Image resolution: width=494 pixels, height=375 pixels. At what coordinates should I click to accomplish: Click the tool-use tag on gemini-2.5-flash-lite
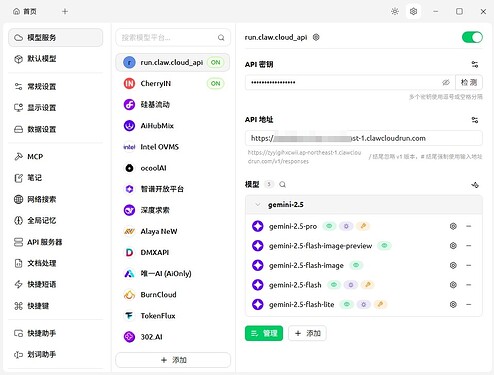pyautogui.click(x=380, y=304)
